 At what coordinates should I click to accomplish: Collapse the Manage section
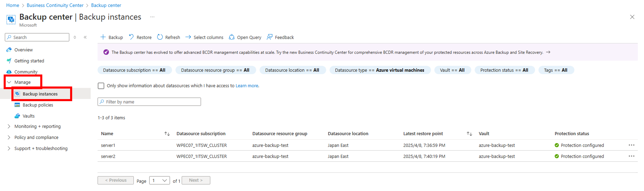(x=9, y=82)
